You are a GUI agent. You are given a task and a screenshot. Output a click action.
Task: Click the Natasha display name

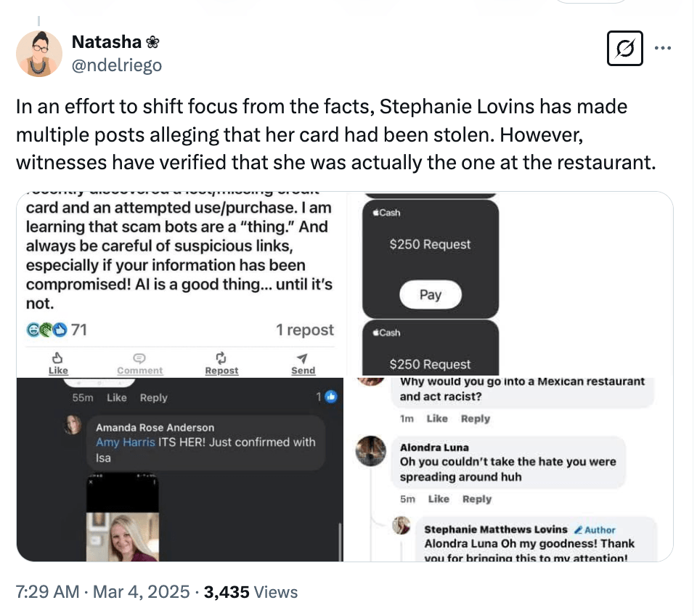106,44
